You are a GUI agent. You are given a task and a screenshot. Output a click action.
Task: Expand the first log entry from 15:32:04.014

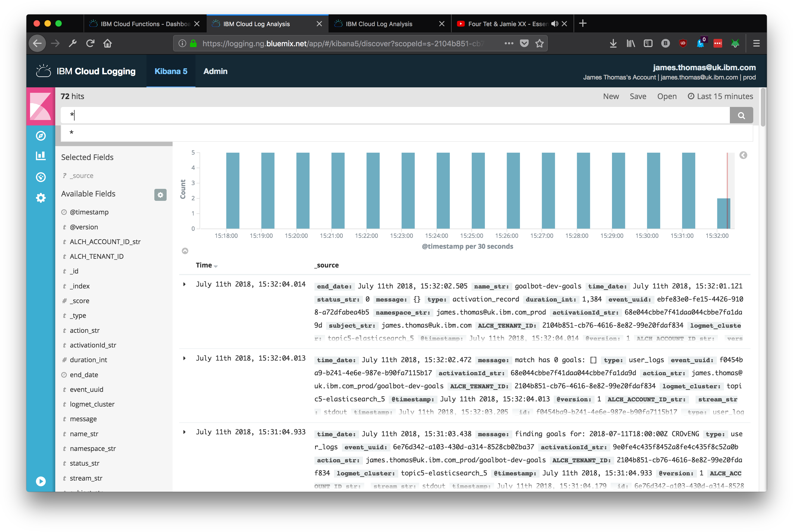pyautogui.click(x=185, y=284)
